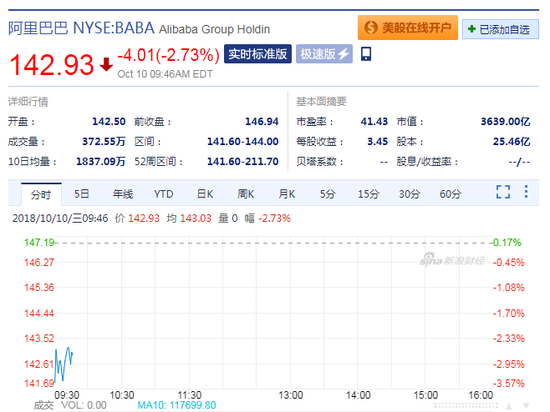Viewport: 550px width, 412px height.
Task: Click the 每股收益 value 3.45
Action: click(x=377, y=141)
